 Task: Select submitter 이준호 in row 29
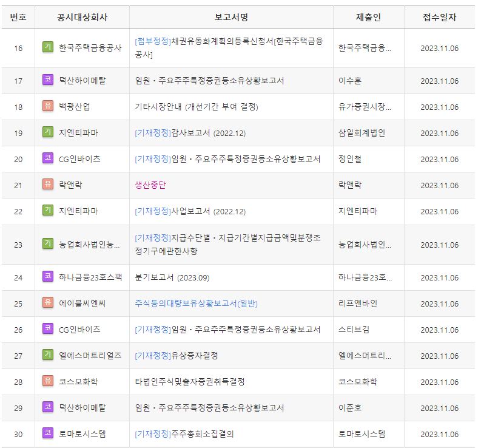[350, 408]
